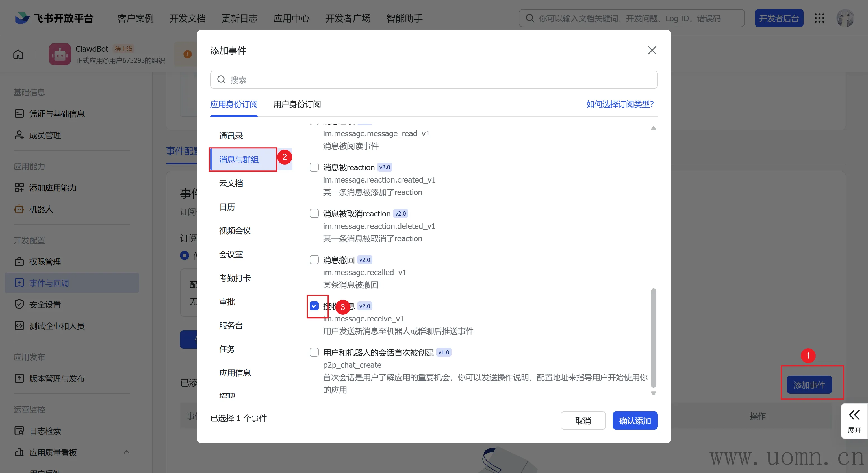Close the add event dialog
This screenshot has height=473, width=868.
(652, 51)
